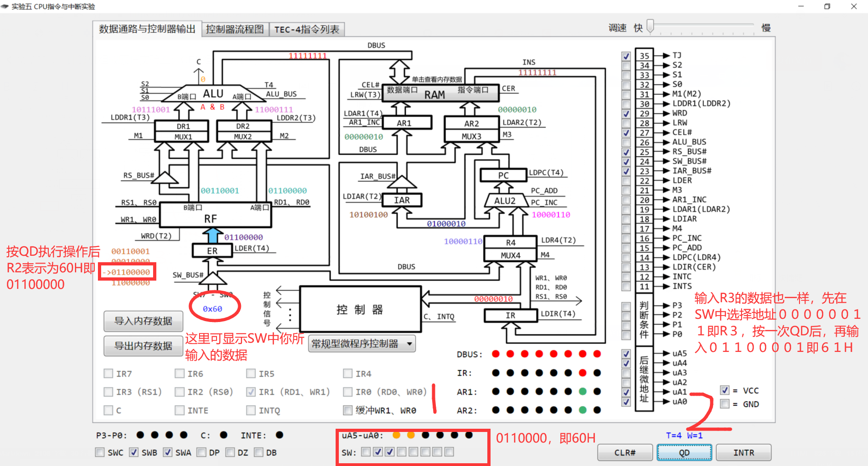Screen dimensions: 868x466
Task: Toggle the SWC checkbox
Action: point(100,453)
